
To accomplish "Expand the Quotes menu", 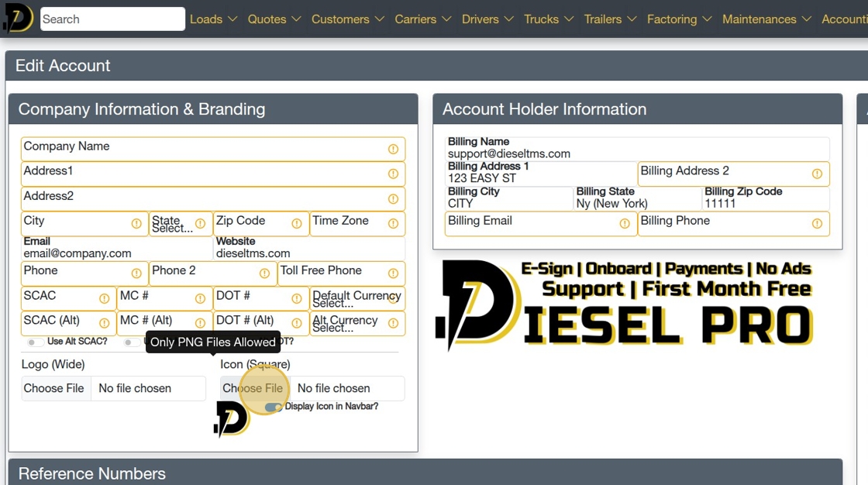I will pos(274,19).
